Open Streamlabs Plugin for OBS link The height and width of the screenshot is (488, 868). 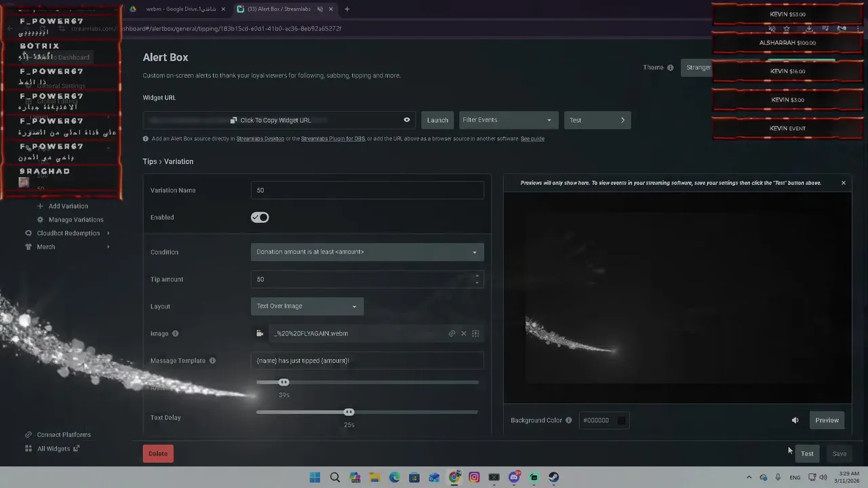333,139
